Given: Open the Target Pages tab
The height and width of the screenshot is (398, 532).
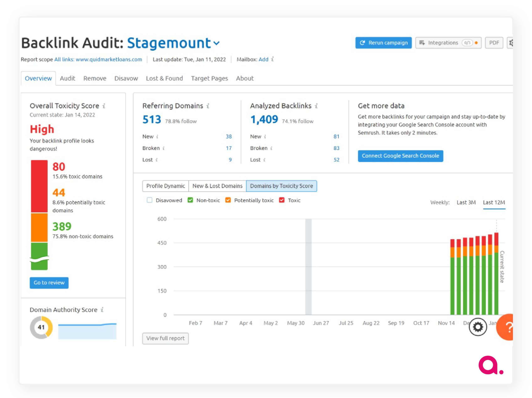Looking at the screenshot, I should point(209,78).
